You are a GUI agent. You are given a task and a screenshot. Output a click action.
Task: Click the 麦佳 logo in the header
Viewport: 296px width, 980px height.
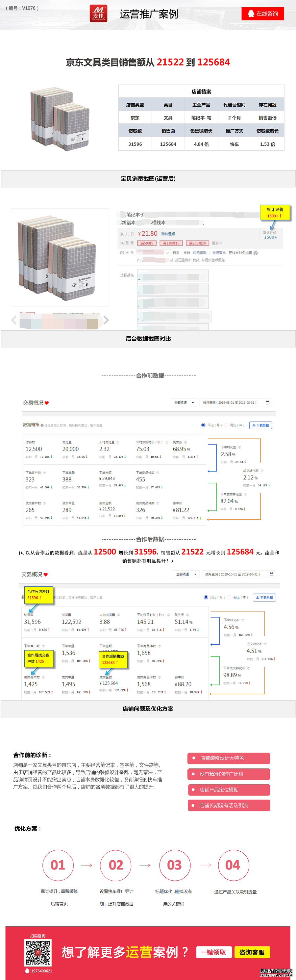click(98, 14)
